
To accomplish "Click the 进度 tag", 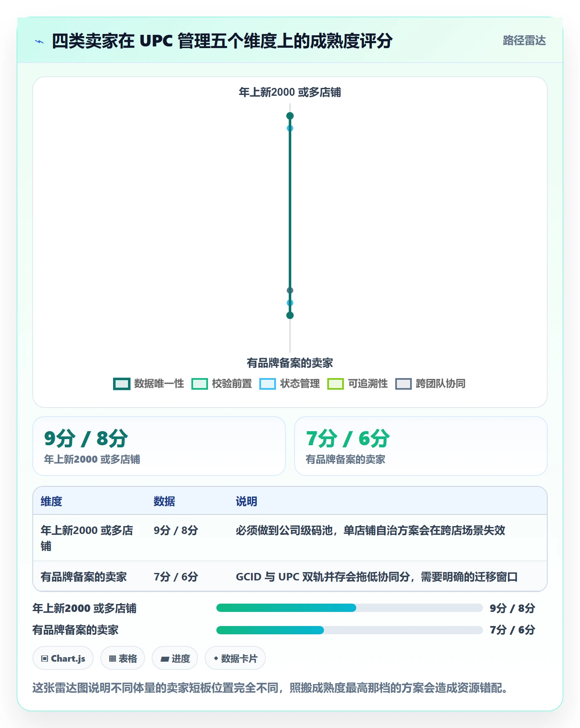I will tap(175, 658).
